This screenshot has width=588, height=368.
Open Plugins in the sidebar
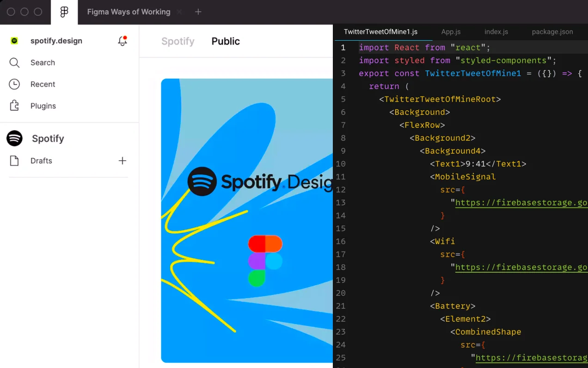[x=43, y=106]
